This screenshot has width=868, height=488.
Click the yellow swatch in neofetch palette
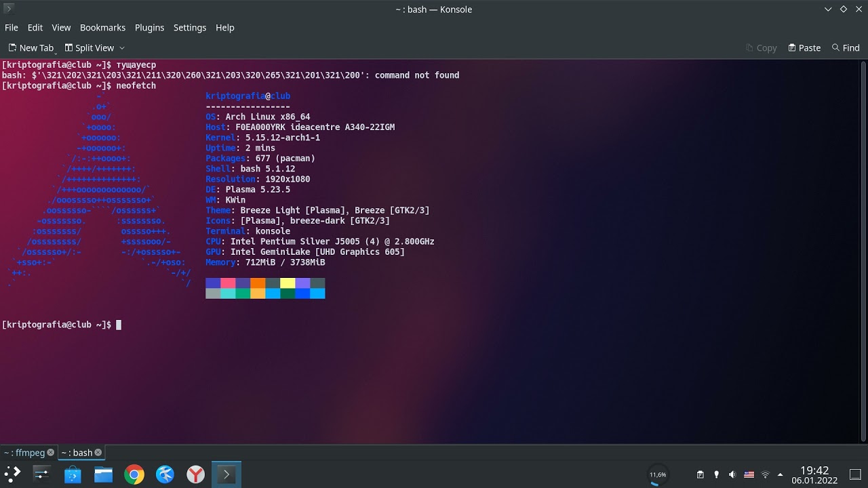288,283
